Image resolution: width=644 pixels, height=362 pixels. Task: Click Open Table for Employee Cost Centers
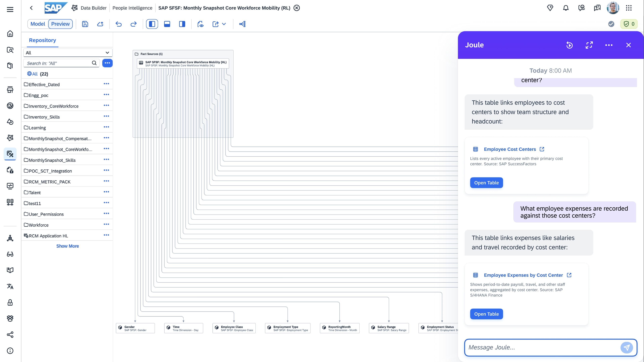[x=486, y=183]
